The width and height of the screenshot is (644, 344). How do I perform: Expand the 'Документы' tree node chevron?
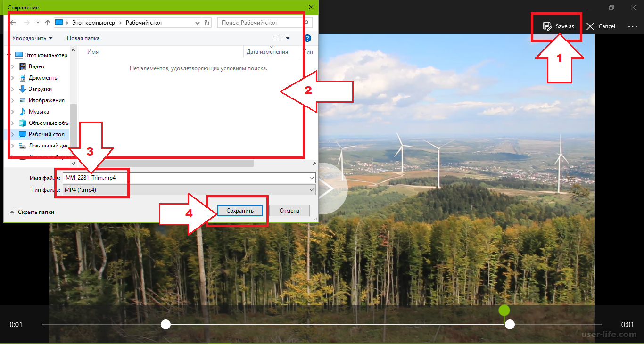pyautogui.click(x=13, y=78)
